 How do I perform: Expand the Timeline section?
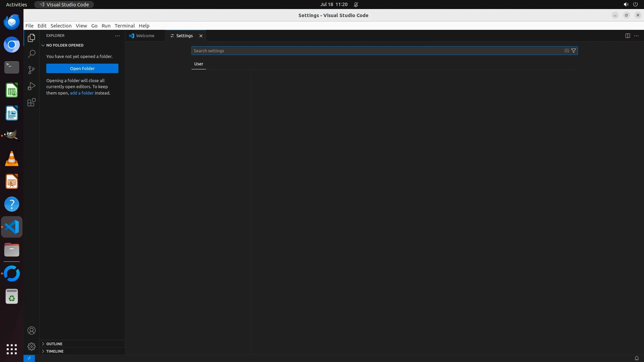tap(55, 351)
